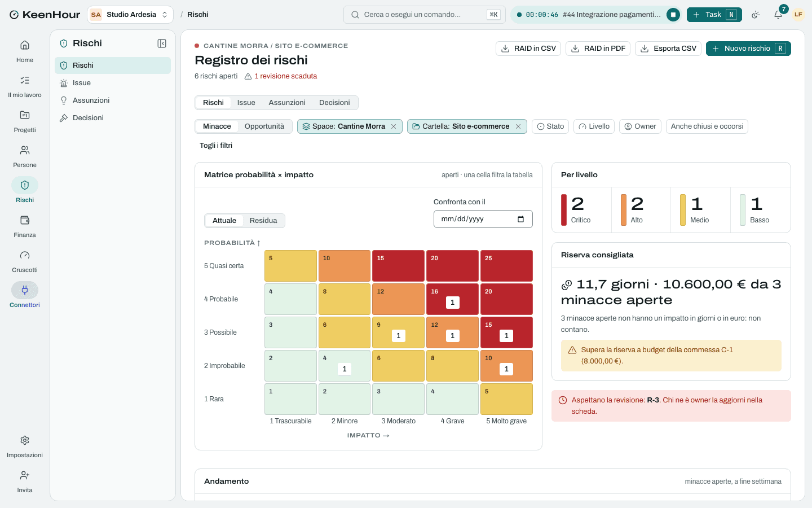Click the Cerca o esegui un comando search box
The image size is (812, 508).
[x=425, y=15]
